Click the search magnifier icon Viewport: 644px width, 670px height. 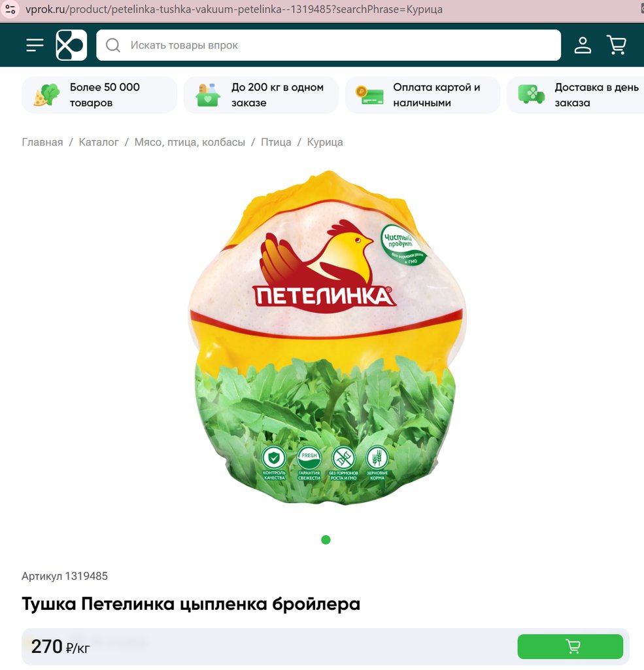coord(113,45)
